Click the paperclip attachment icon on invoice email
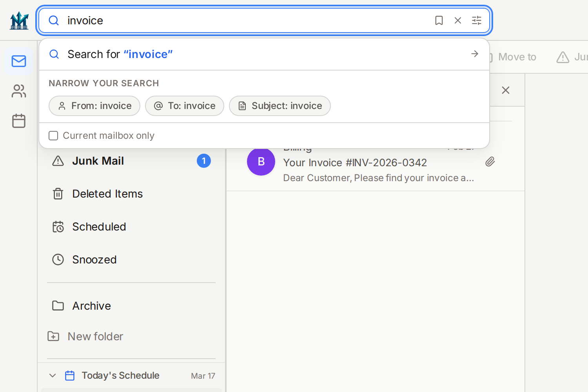 point(490,162)
